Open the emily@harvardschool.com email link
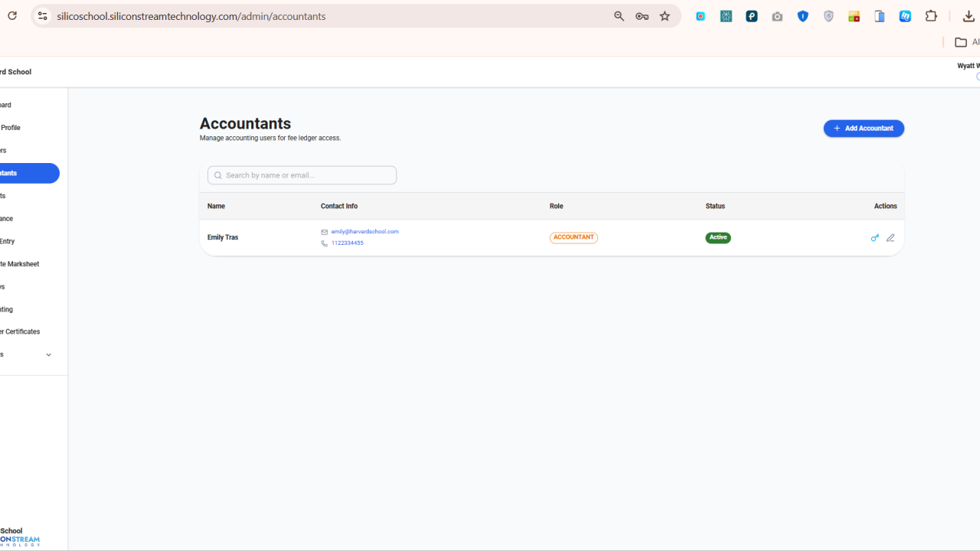 click(364, 232)
